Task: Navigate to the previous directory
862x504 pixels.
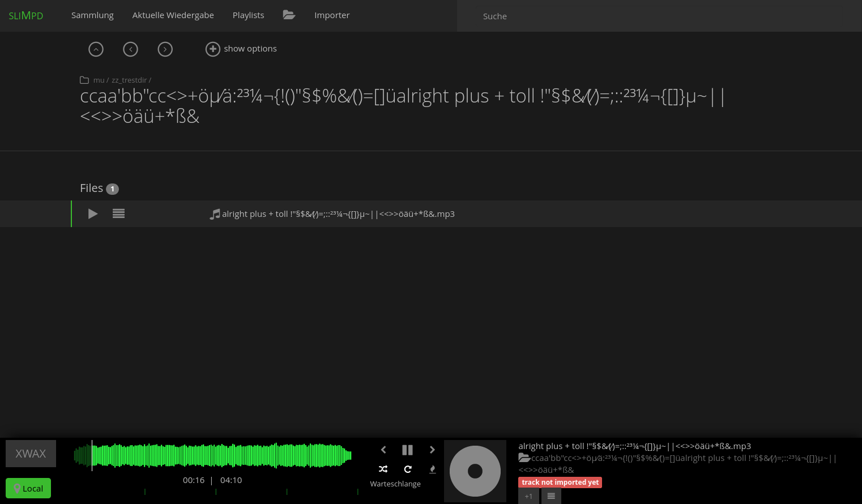Action: click(131, 49)
